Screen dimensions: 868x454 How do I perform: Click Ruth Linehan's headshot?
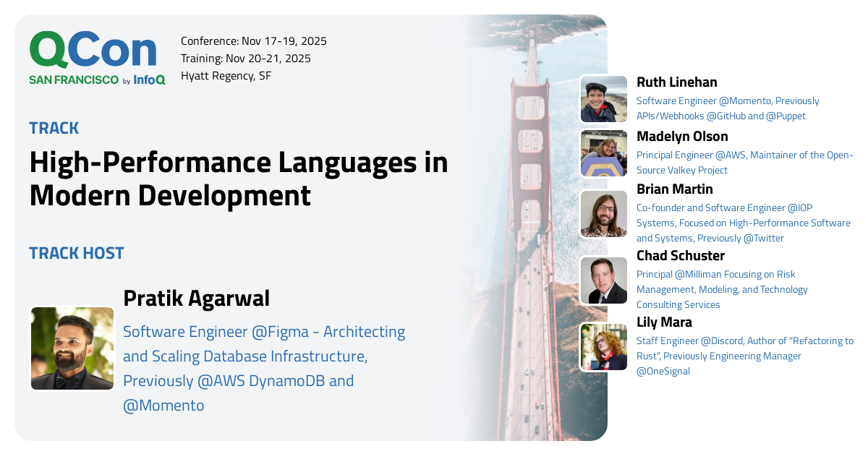603,99
